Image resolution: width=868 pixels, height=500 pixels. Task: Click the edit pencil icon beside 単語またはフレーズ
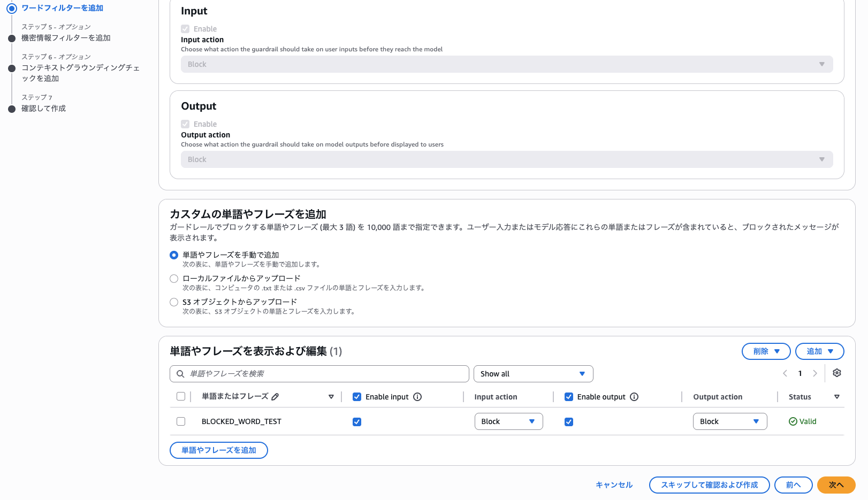[x=275, y=397]
